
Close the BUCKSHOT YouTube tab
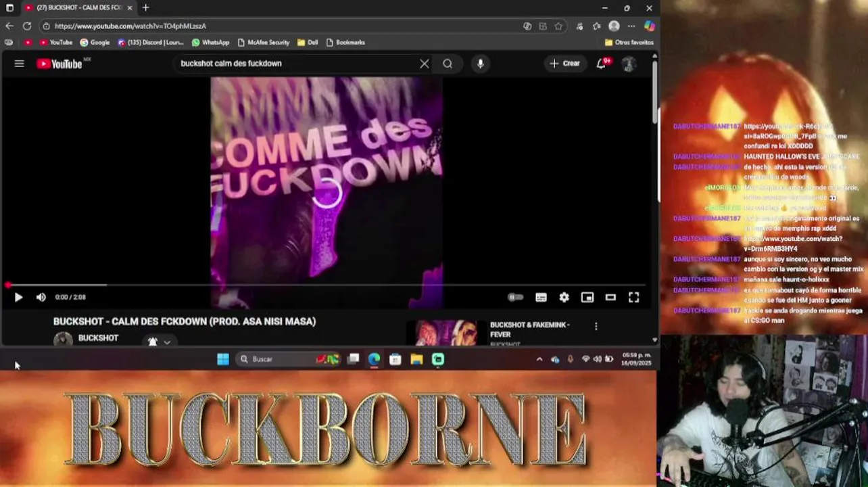click(130, 7)
